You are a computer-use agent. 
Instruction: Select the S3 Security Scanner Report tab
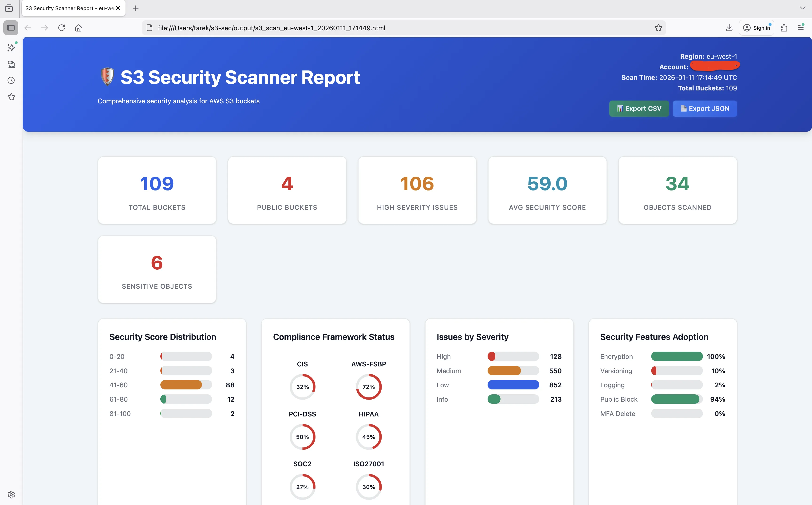[67, 8]
